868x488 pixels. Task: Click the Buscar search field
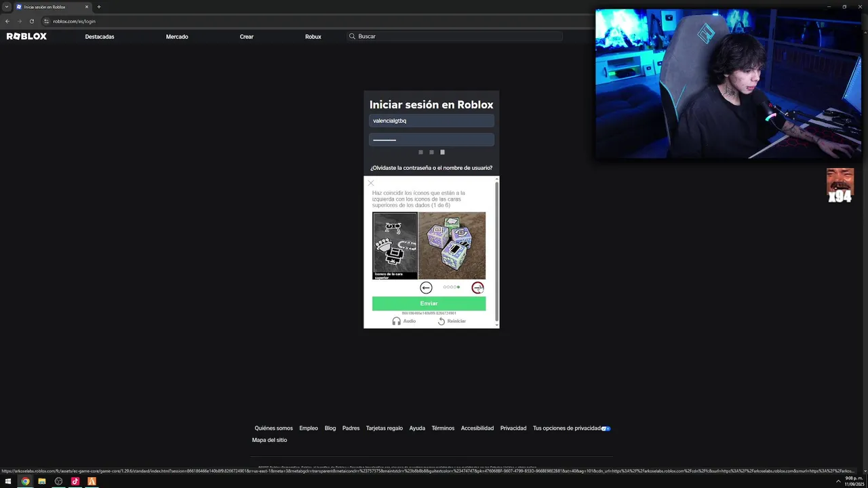pyautogui.click(x=454, y=37)
